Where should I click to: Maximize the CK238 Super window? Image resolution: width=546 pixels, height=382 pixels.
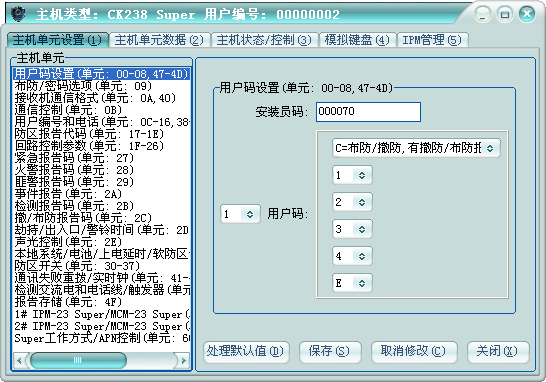505,14
